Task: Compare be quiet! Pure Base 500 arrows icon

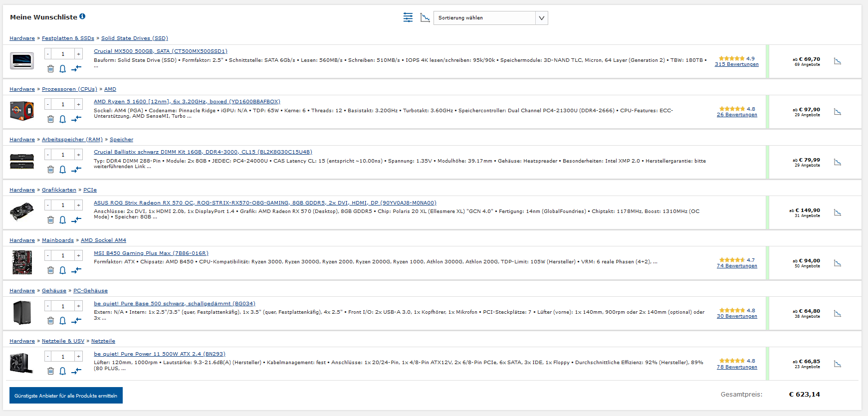Action: click(76, 321)
